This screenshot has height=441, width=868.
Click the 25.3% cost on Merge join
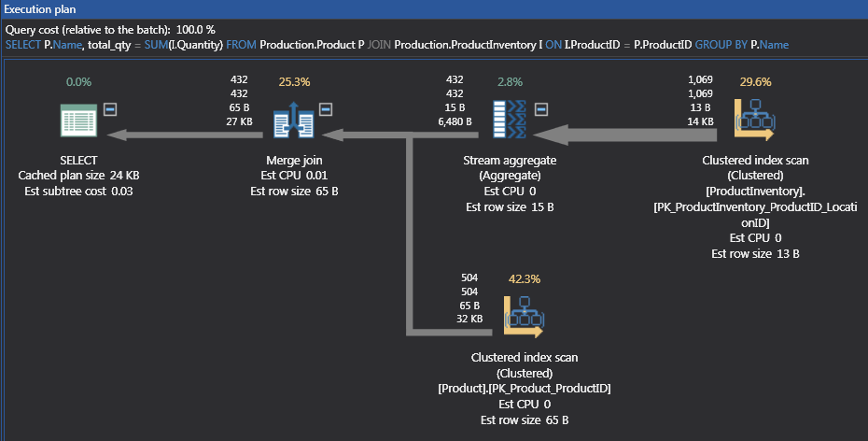(294, 82)
